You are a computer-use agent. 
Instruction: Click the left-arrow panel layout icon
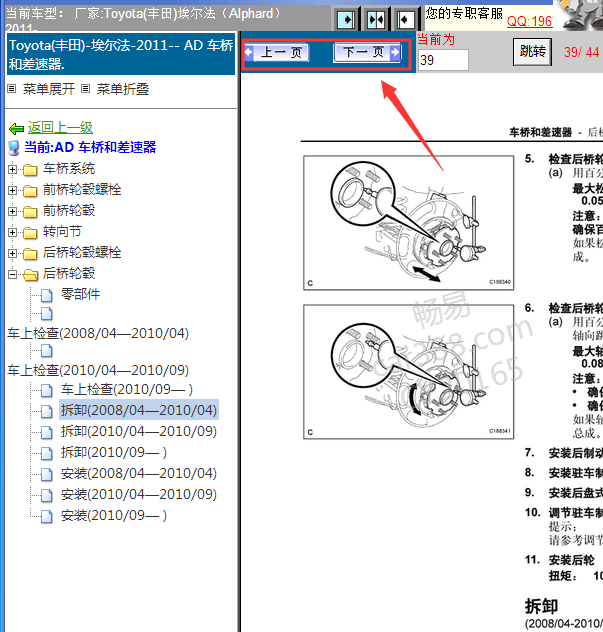405,19
